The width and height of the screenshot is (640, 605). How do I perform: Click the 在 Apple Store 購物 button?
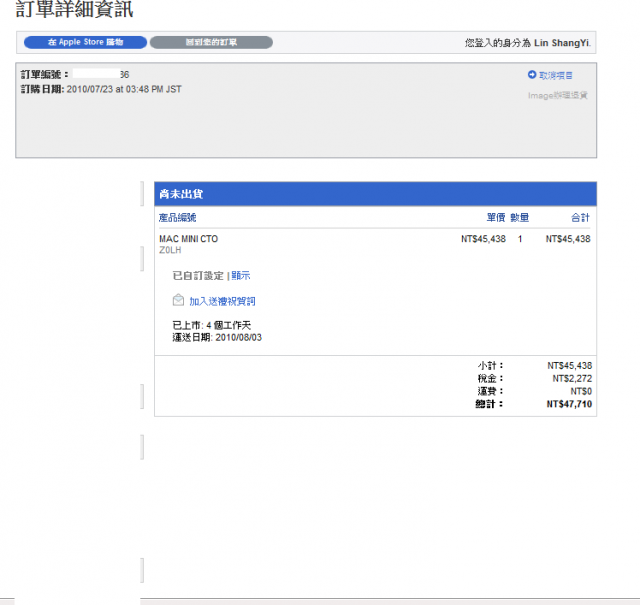(85, 42)
